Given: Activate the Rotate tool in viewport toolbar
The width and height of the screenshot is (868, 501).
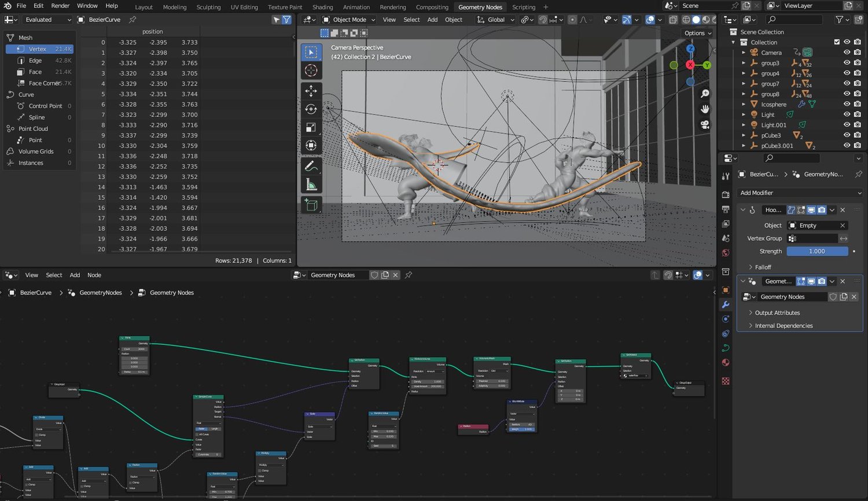Looking at the screenshot, I should click(x=311, y=109).
